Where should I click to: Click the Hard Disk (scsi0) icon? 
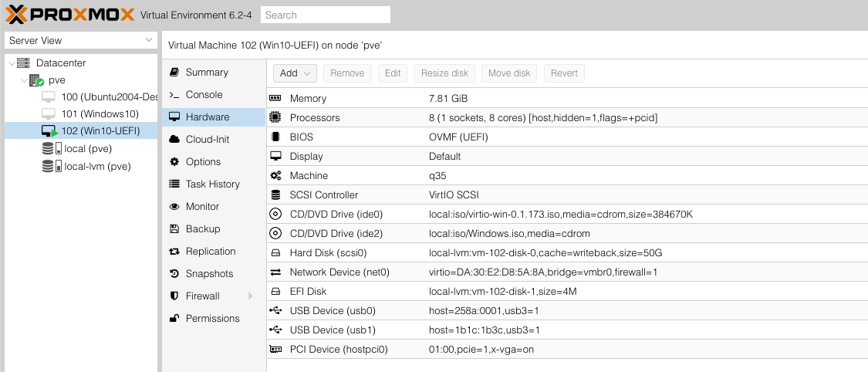click(275, 253)
